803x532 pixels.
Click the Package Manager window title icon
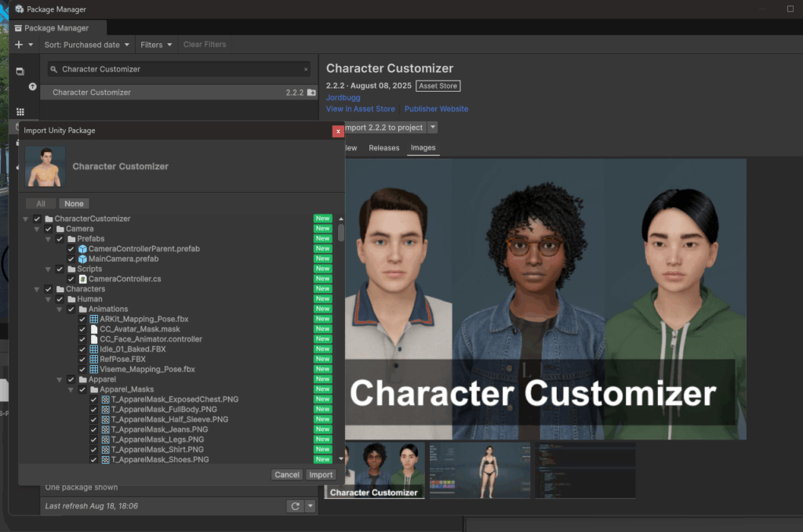click(19, 9)
